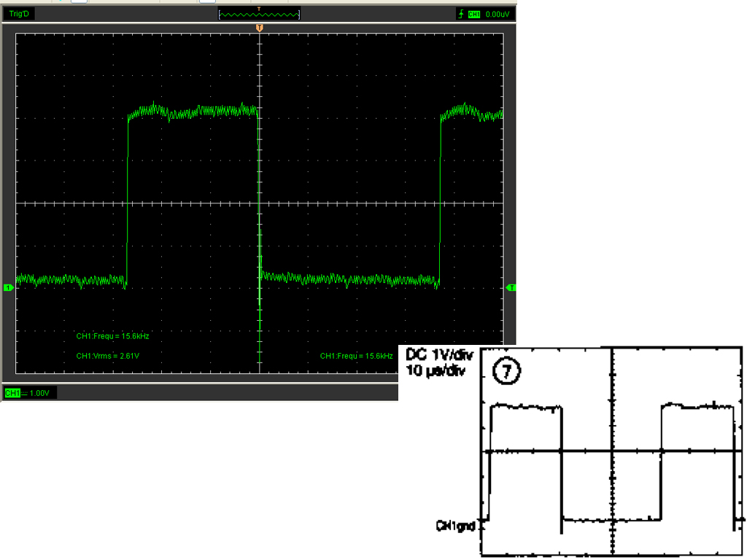Click the right CH1:Frequ = 15.6kHz measurement
The height and width of the screenshot is (560, 747).
(356, 356)
